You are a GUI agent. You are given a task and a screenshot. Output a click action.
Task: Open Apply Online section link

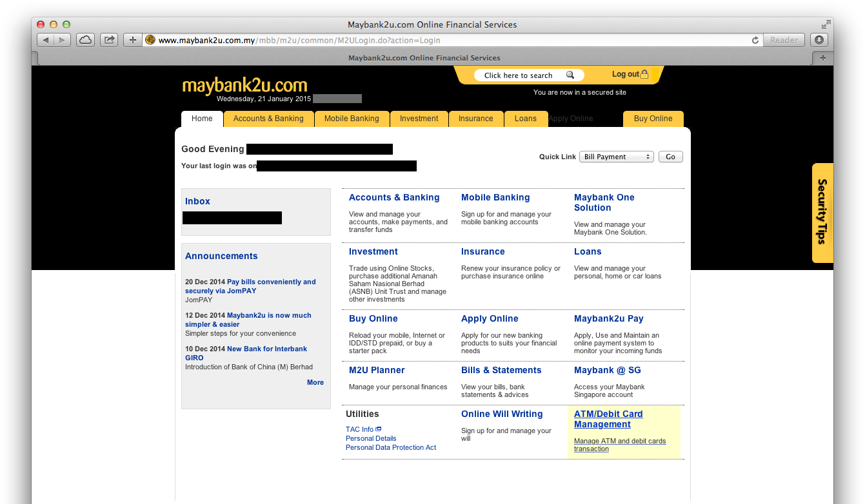pyautogui.click(x=490, y=318)
